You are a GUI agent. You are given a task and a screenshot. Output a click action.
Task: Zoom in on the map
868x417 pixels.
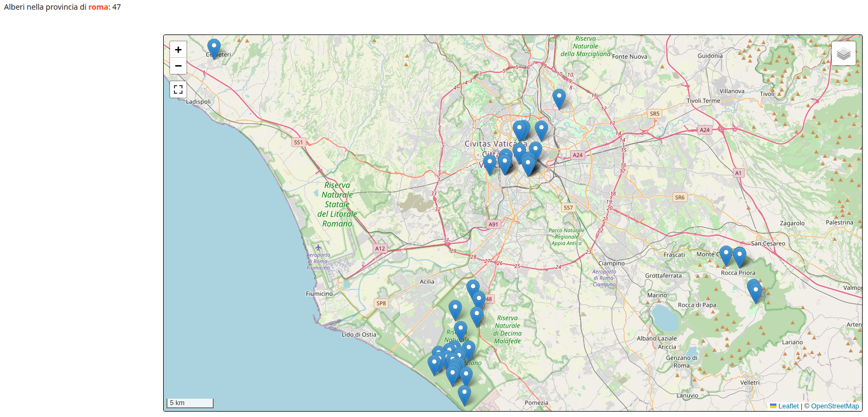178,50
